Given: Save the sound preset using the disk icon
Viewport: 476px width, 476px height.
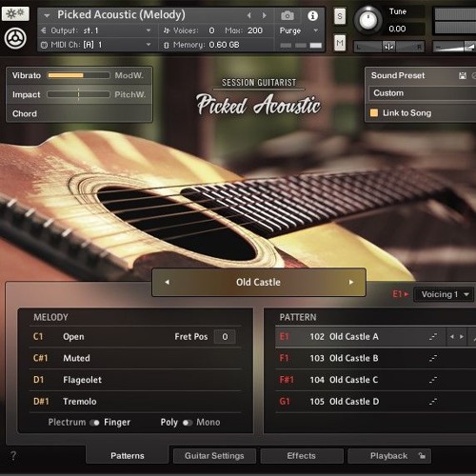Looking at the screenshot, I should pos(463,75).
